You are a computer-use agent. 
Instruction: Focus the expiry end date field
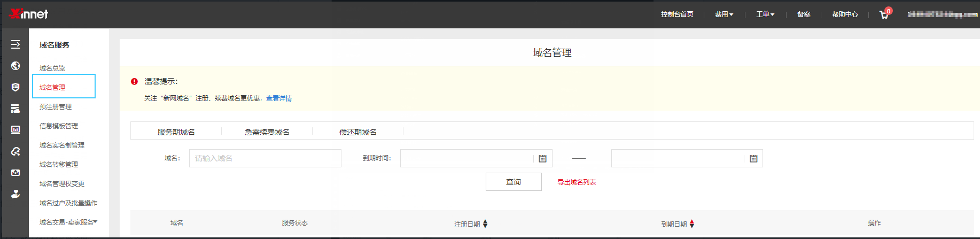click(x=687, y=158)
